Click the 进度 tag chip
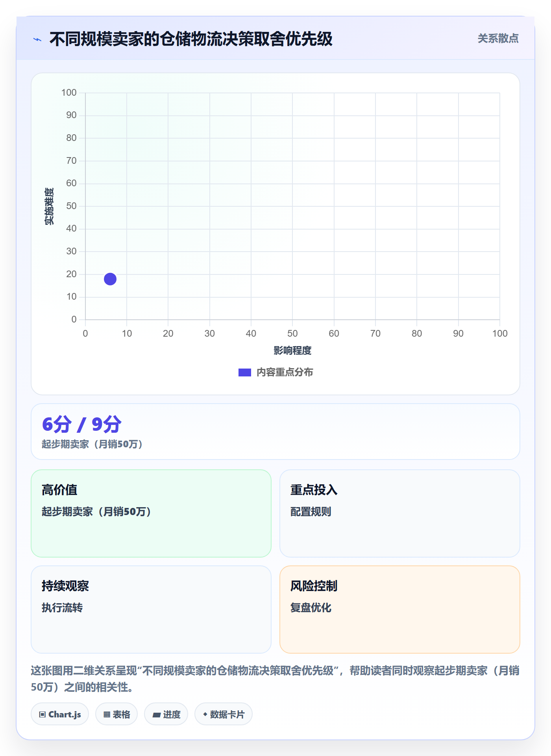Image resolution: width=551 pixels, height=756 pixels. tap(166, 714)
